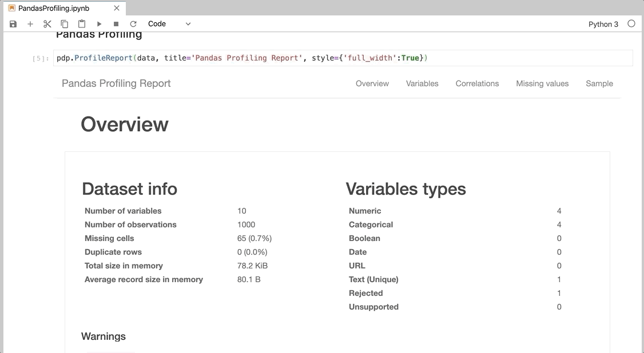Click the notebook icon in the tab
The width and height of the screenshot is (644, 353).
(12, 8)
